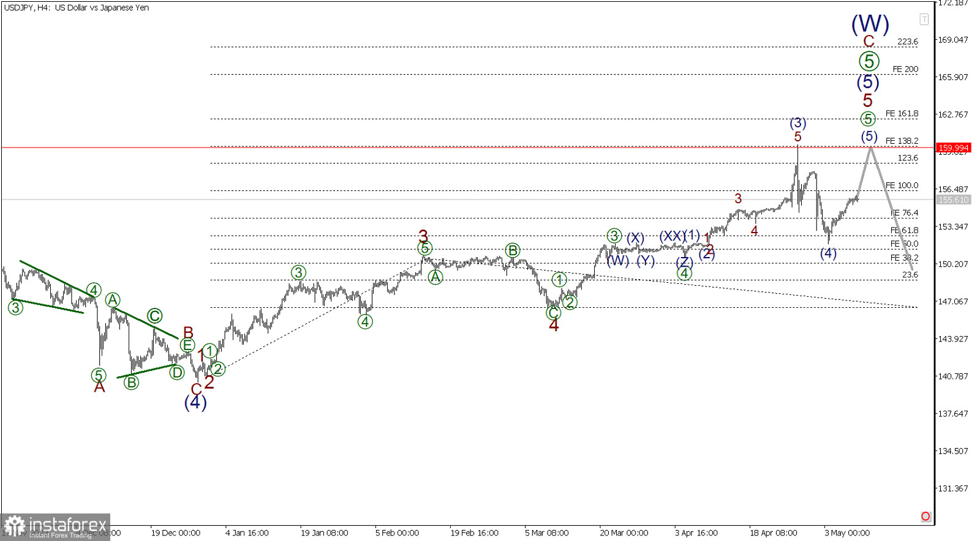Screen dimensions: 980x541
Task: Click the 140.787 price axis label
Action: pyautogui.click(x=953, y=376)
